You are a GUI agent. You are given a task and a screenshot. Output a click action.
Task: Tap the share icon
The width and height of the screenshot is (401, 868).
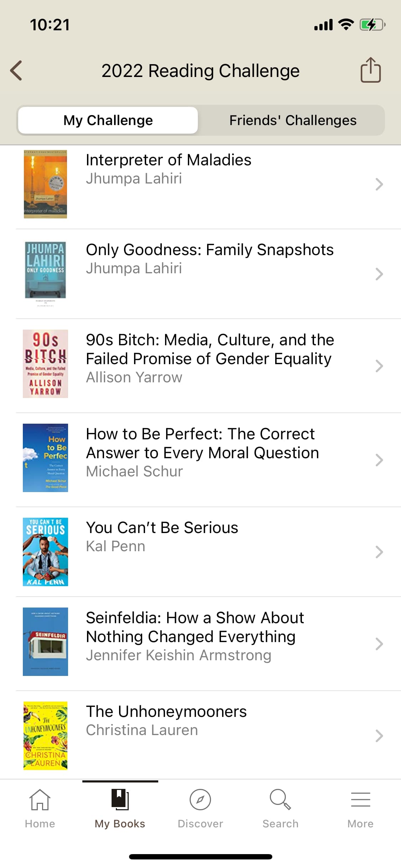(371, 70)
